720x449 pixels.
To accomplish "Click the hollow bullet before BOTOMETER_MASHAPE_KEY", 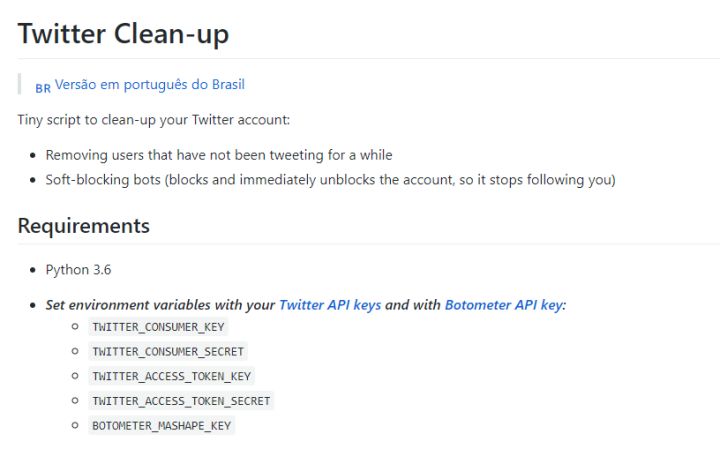I will [x=75, y=425].
